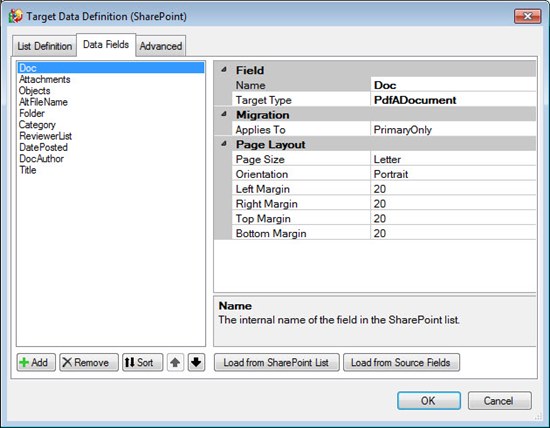Viewport: 550px width, 428px height.
Task: Close the Target Data Definition window
Action: [527, 16]
